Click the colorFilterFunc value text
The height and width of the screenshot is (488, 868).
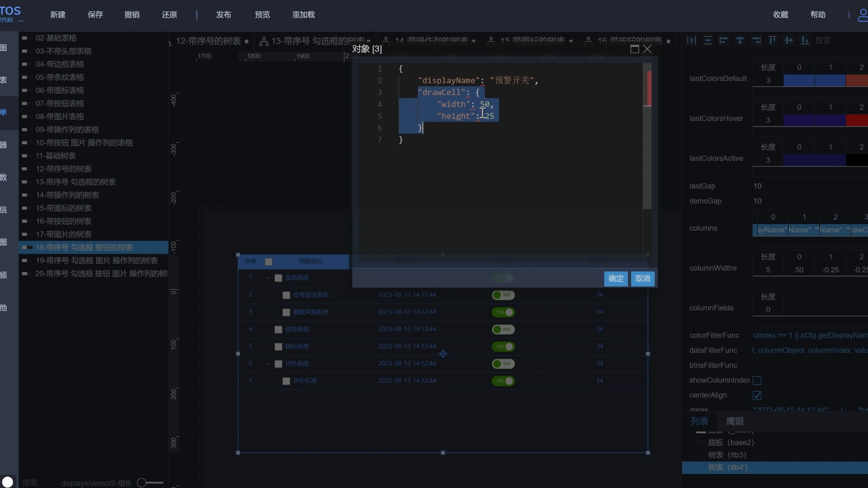pyautogui.click(x=810, y=335)
